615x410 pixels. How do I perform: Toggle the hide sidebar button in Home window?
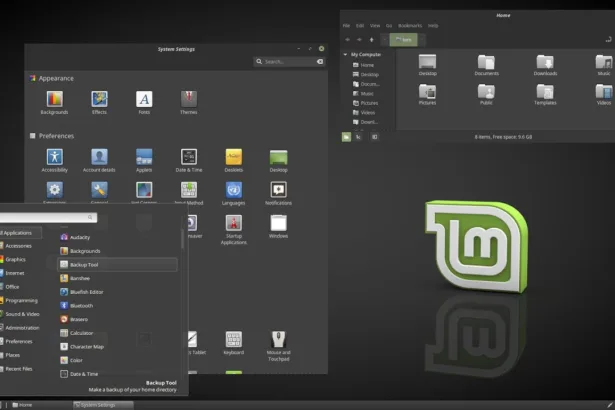point(375,137)
